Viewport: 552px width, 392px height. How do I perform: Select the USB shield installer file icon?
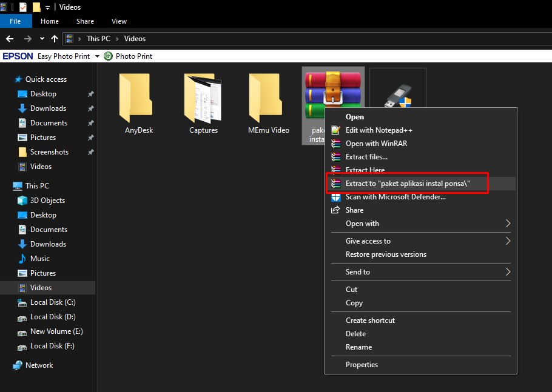pyautogui.click(x=398, y=96)
